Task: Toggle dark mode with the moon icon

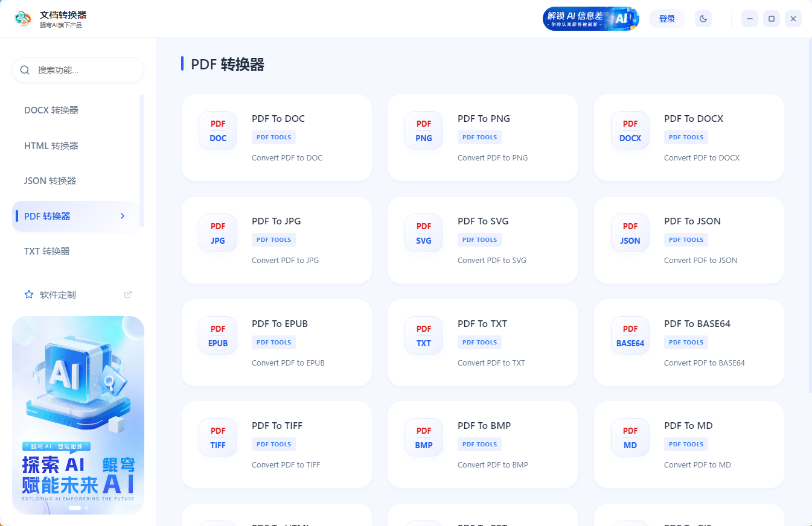Action: tap(703, 18)
